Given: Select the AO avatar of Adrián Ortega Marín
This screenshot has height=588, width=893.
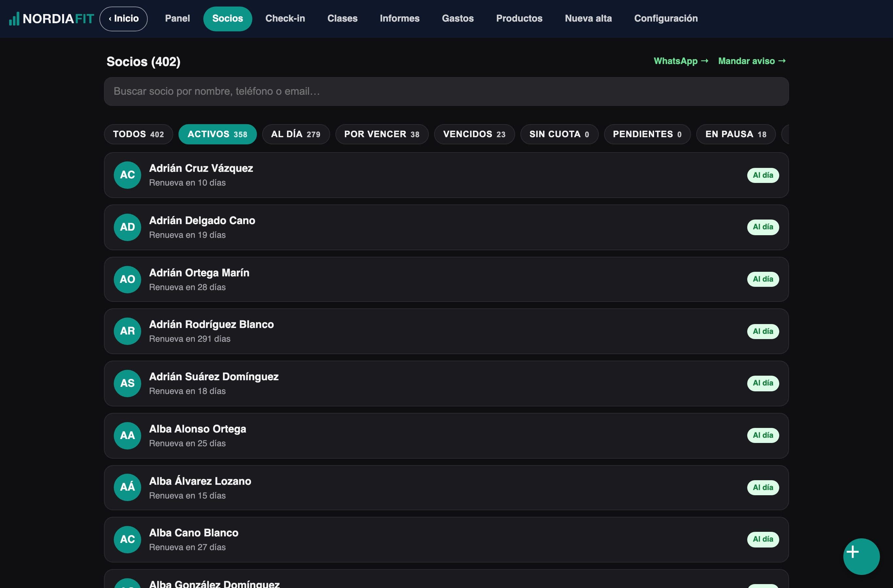Looking at the screenshot, I should 127,279.
